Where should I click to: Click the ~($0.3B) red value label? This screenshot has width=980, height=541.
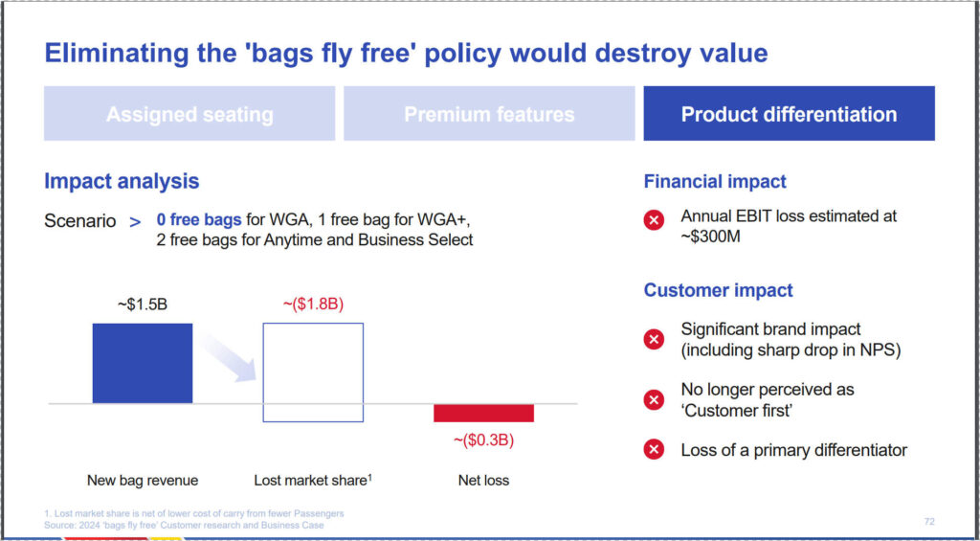point(483,440)
